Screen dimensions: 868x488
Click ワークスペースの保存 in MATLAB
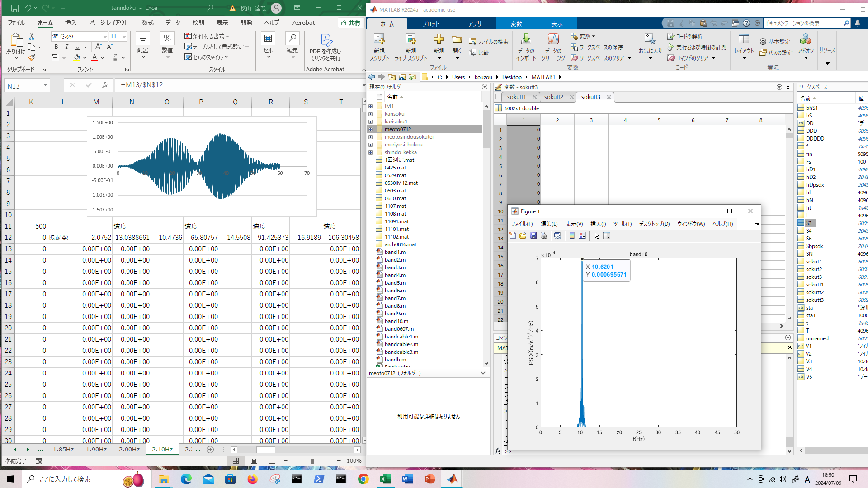(597, 47)
